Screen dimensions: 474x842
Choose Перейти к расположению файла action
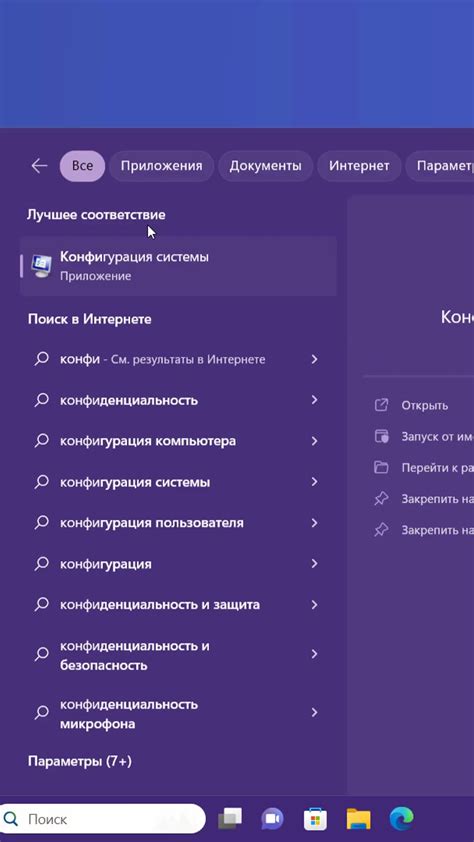coord(437,468)
